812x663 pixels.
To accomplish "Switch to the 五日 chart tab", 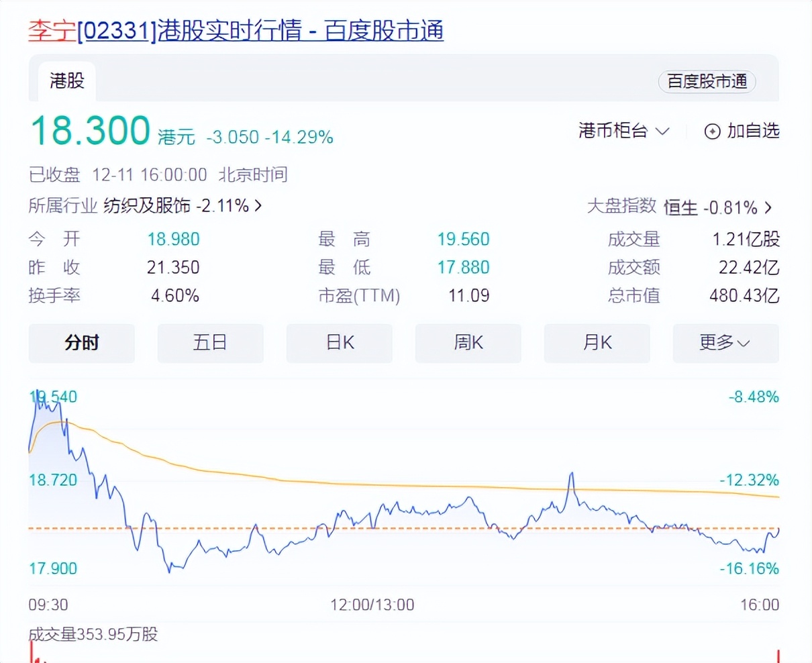I will pos(211,343).
